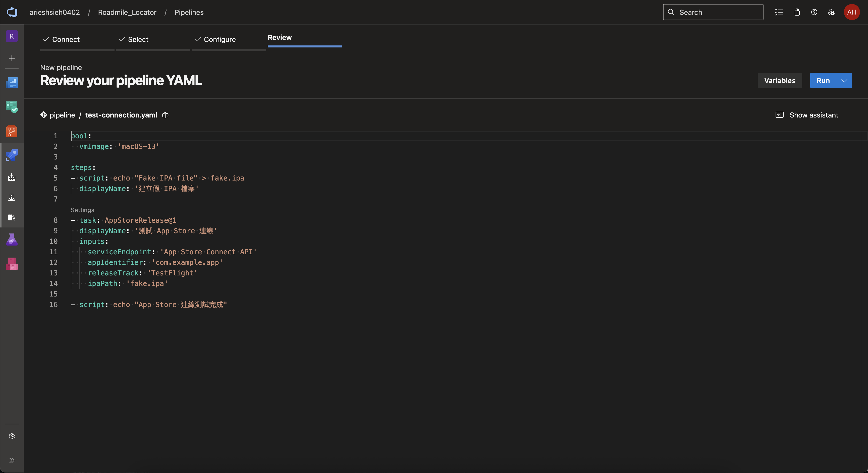
Task: Open Repos in sidebar
Action: tap(12, 131)
